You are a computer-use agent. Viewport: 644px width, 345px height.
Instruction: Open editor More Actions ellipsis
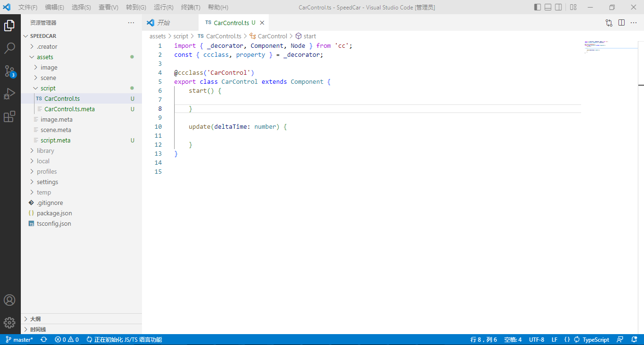pyautogui.click(x=634, y=23)
